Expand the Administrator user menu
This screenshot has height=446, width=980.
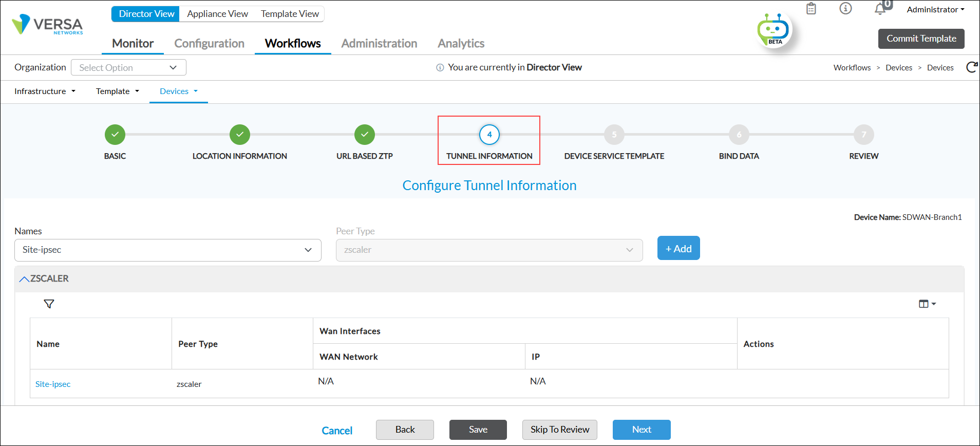(935, 10)
